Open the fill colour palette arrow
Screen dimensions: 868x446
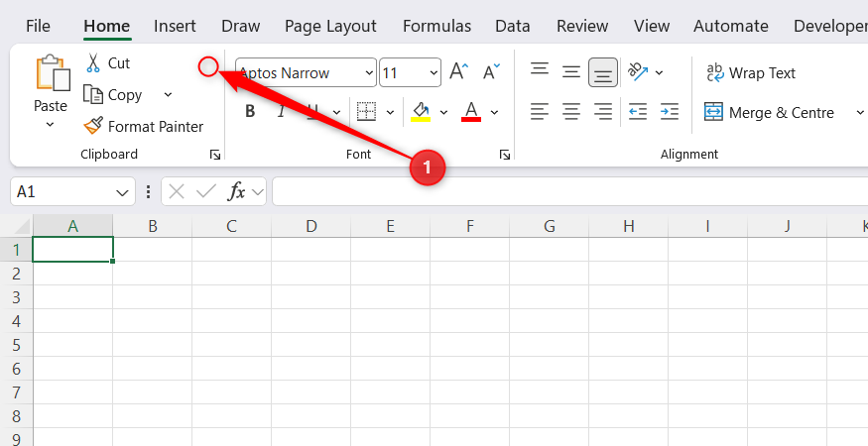(x=443, y=112)
